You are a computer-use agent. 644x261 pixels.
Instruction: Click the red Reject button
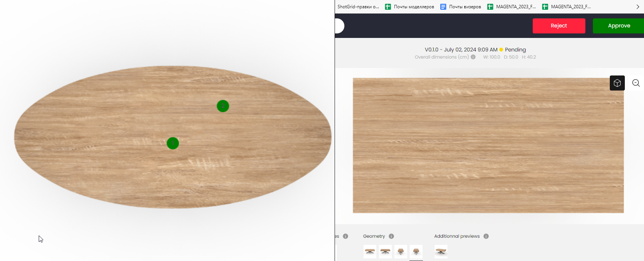point(559,26)
